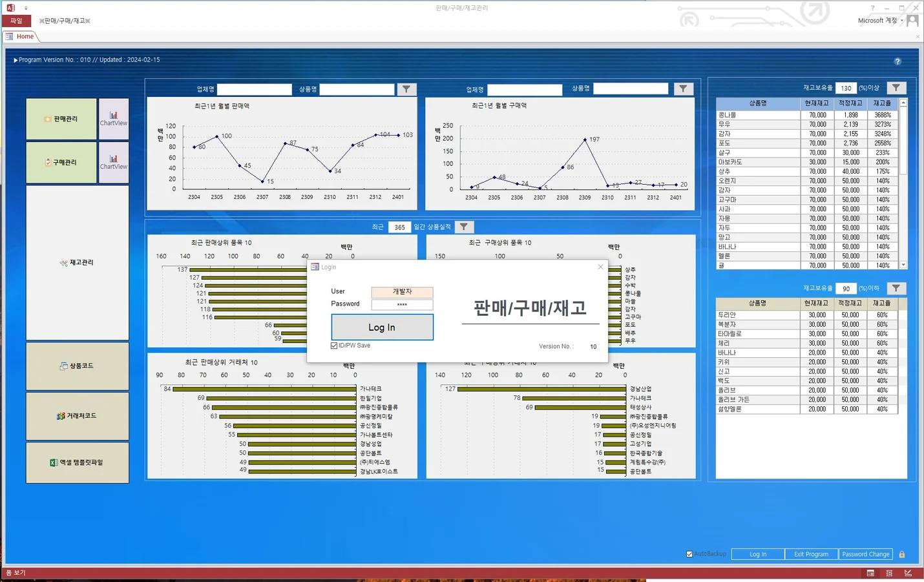Screen dimensions: 924x582
Task: Toggle the AutoBackup checkbox
Action: click(689, 554)
